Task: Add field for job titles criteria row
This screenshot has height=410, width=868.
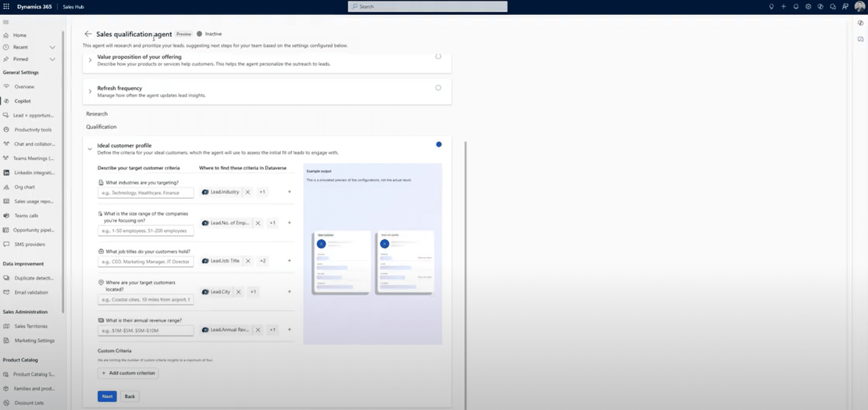Action: coord(289,261)
